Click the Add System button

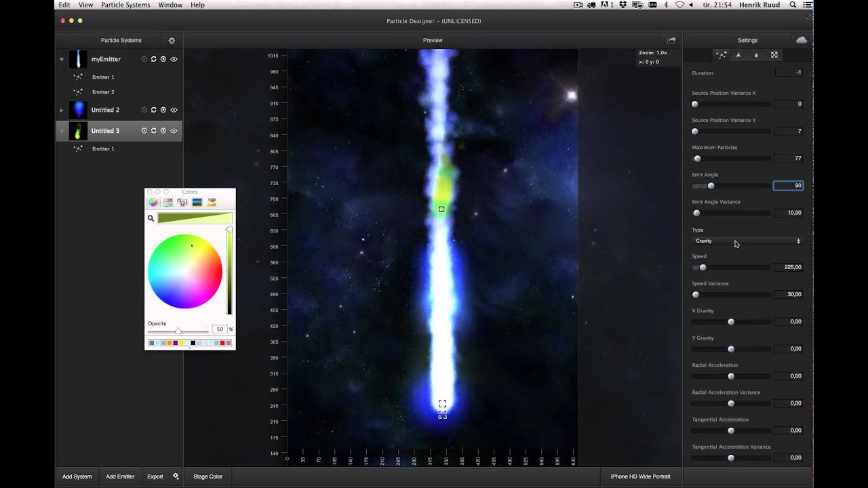coord(77,476)
